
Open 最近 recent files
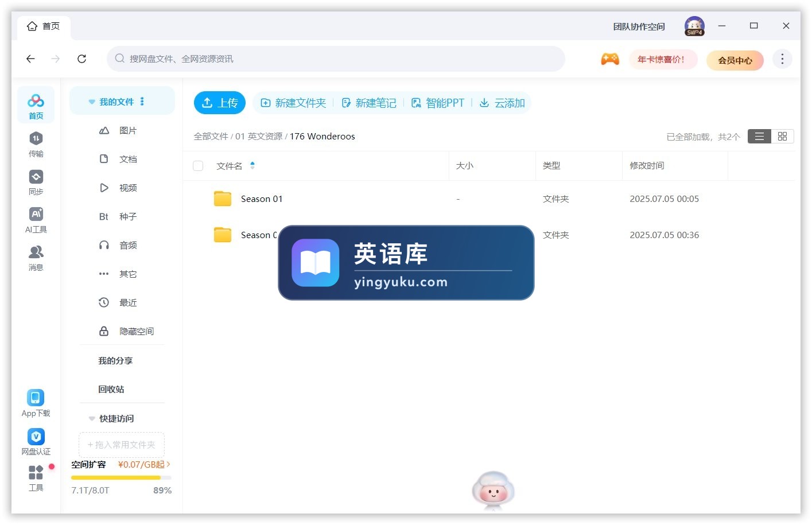tap(127, 303)
